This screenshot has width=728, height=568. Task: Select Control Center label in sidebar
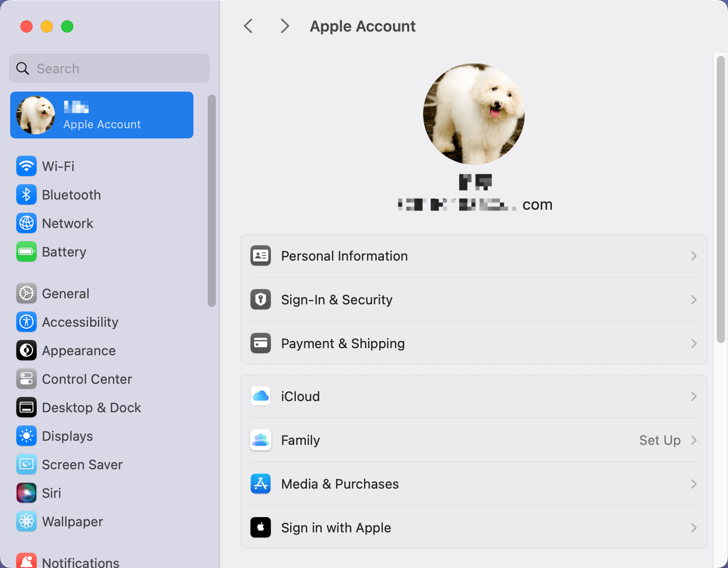[87, 379]
